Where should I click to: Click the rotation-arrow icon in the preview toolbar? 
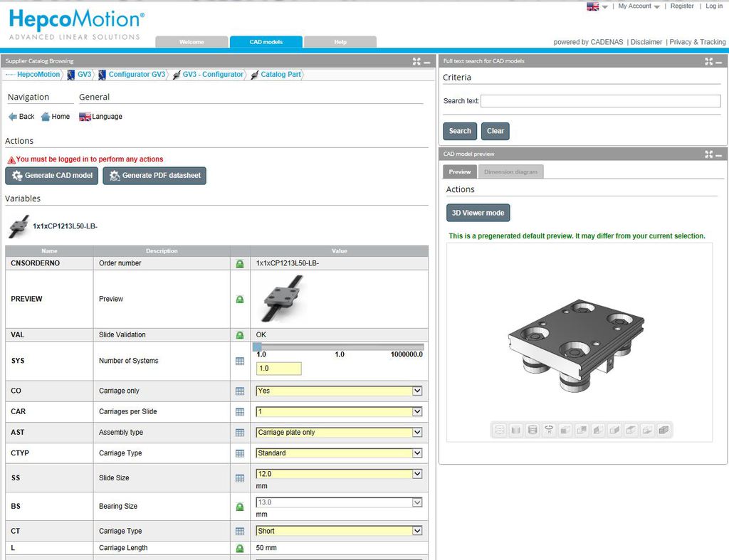pos(549,430)
